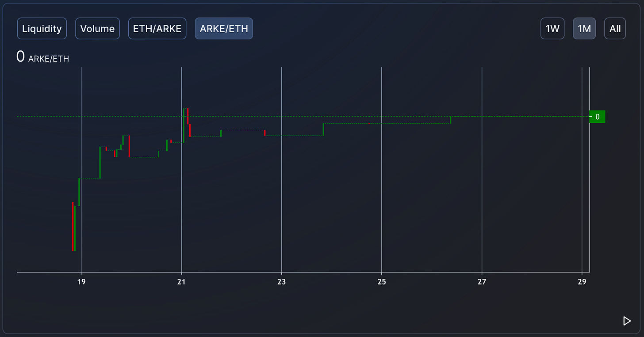Click the play triangle icon

[627, 321]
